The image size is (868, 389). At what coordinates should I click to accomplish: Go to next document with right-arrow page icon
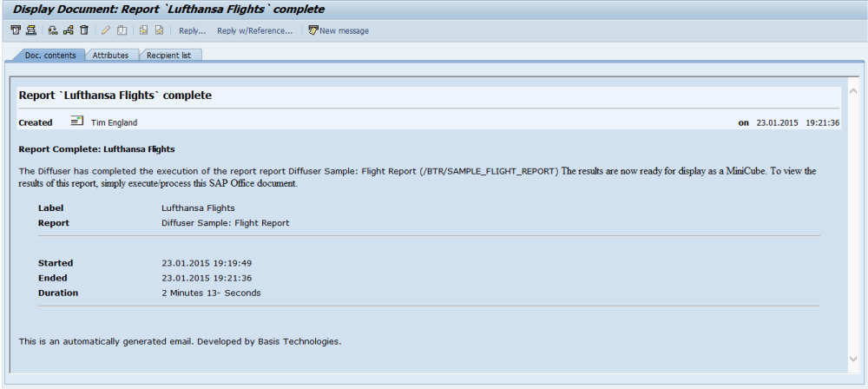159,30
